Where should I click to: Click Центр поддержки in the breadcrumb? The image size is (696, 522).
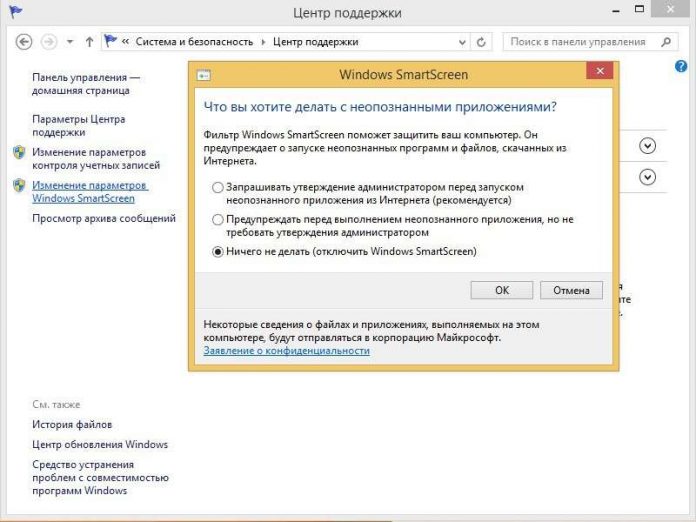(x=316, y=42)
